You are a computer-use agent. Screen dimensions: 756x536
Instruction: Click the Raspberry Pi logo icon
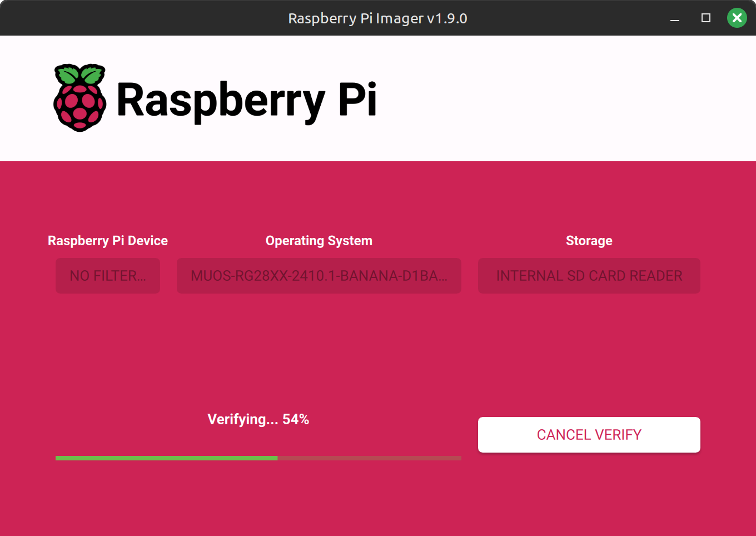pos(80,98)
